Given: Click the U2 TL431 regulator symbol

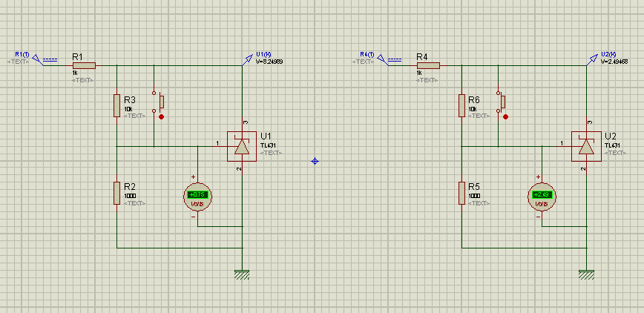Looking at the screenshot, I should pos(586,146).
